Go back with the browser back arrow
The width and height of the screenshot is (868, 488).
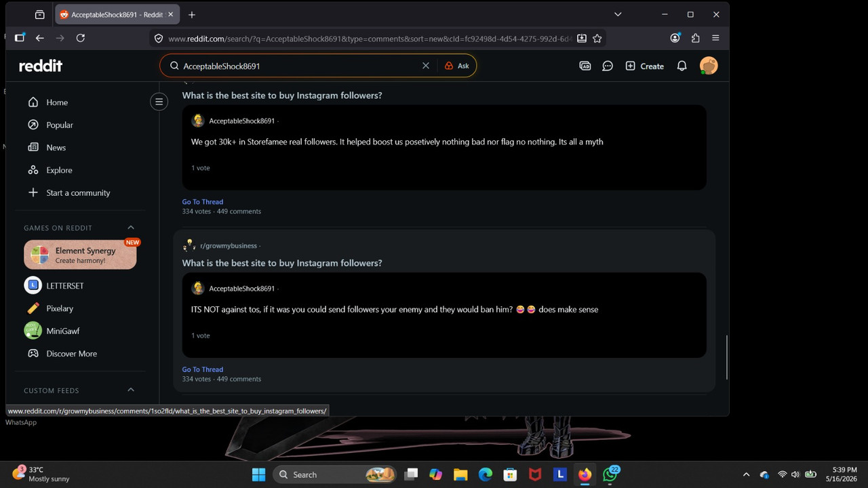(39, 38)
